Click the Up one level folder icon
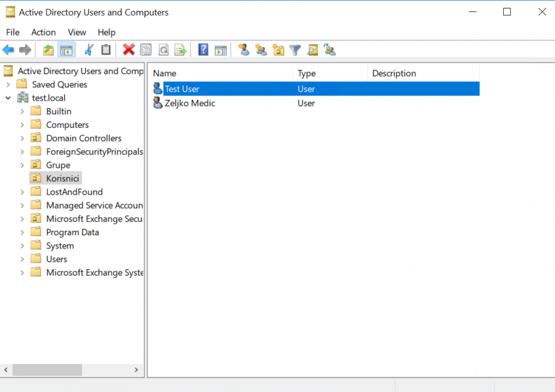555x392 pixels. [48, 50]
